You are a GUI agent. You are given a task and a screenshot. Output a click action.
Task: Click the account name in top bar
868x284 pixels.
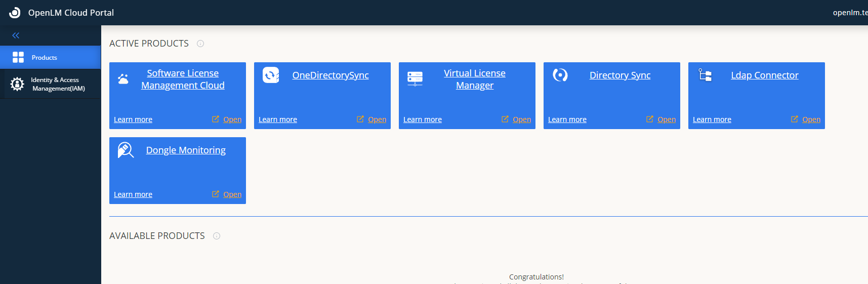click(850, 13)
